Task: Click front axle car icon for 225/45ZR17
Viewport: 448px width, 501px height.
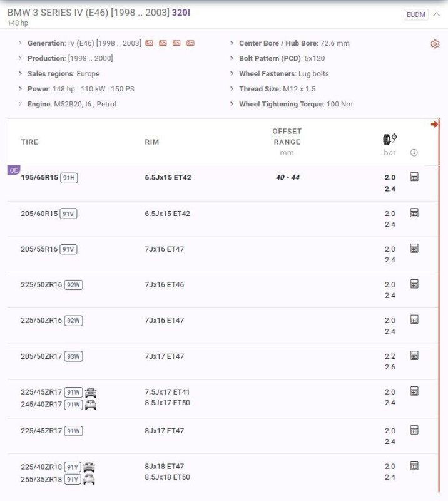Action: 91,393
